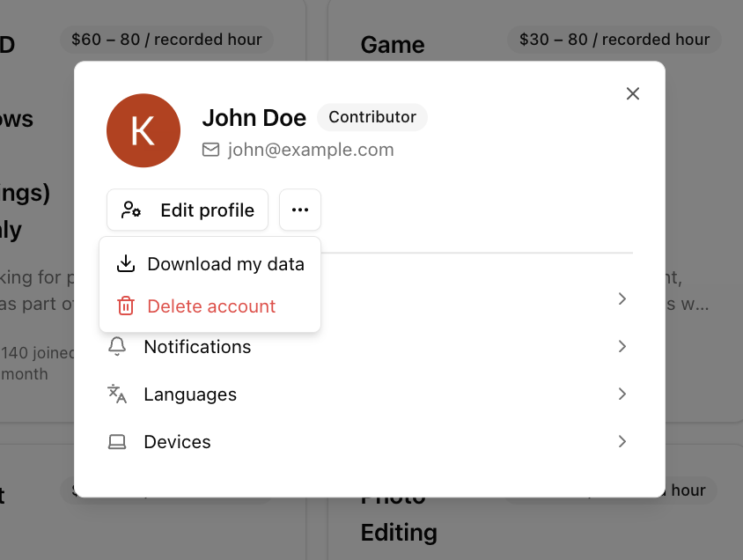The image size is (743, 560).
Task: Click the John Doe name heading
Action: [254, 117]
